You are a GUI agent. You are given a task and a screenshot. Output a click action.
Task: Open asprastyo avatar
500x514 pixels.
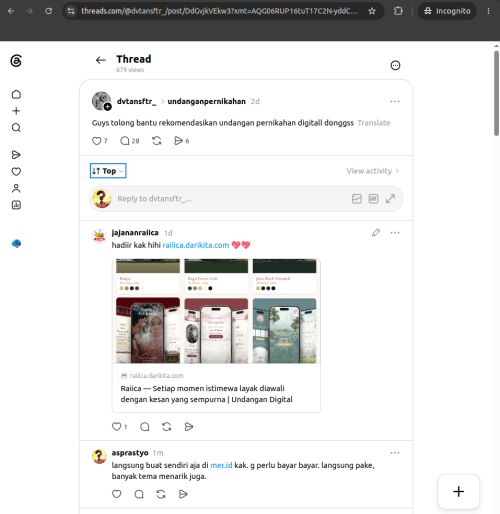point(99,456)
